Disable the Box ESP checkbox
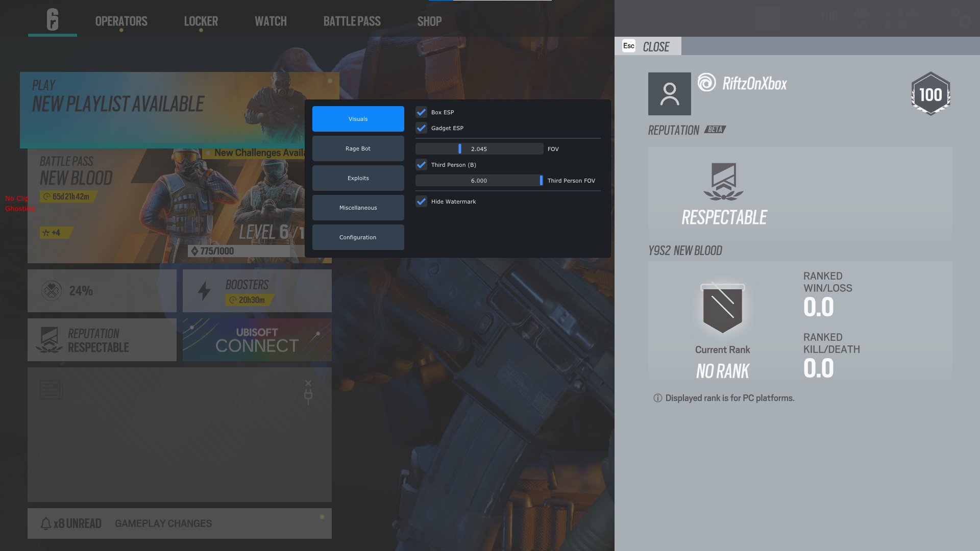This screenshot has width=980, height=551. click(x=421, y=112)
